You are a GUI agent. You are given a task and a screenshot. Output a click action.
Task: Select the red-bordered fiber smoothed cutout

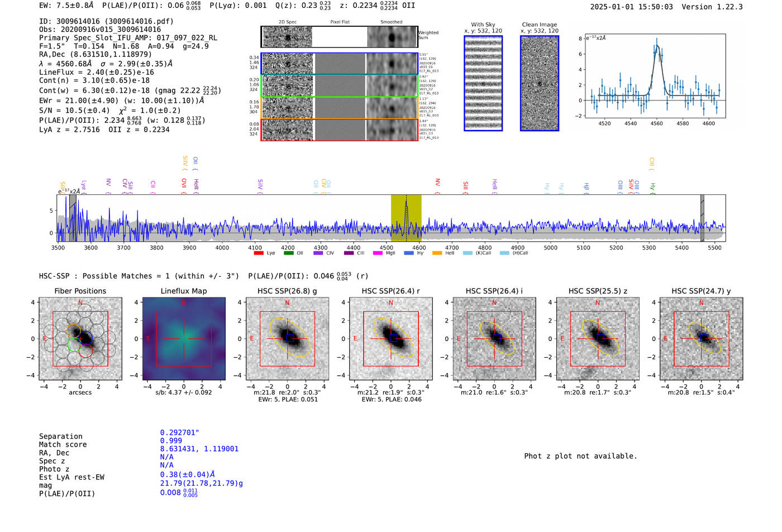point(392,130)
